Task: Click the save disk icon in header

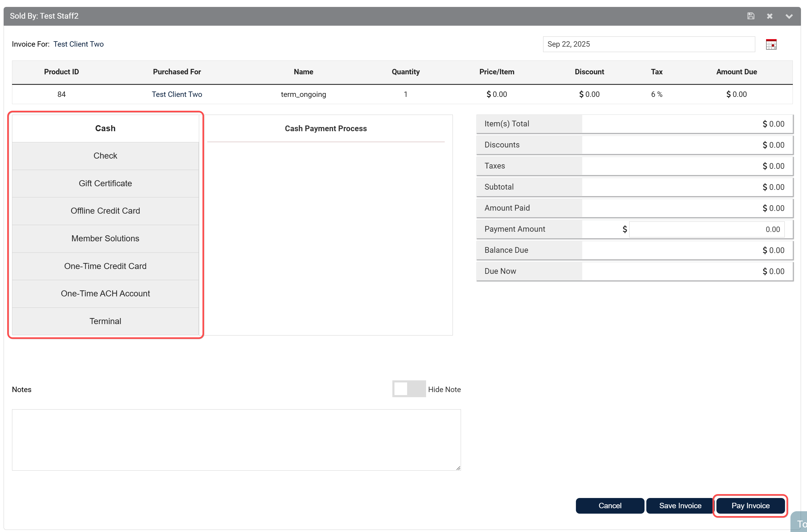Action: [x=751, y=16]
